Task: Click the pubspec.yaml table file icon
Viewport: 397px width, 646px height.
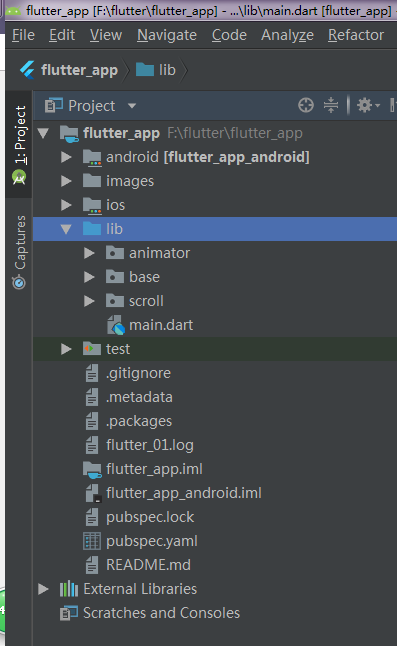Action: tap(91, 541)
